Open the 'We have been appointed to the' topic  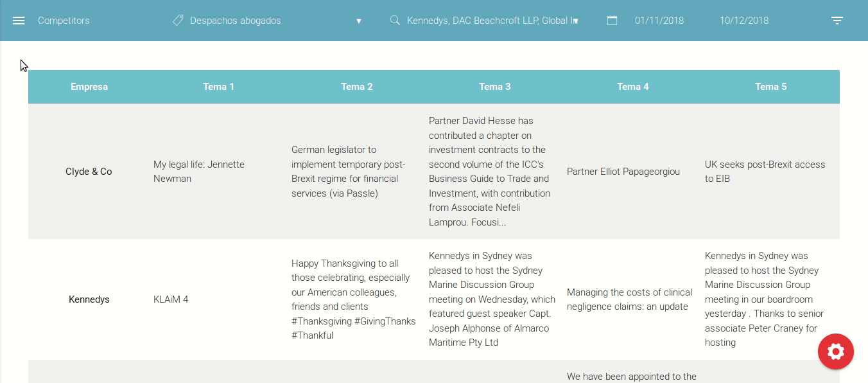click(x=632, y=377)
